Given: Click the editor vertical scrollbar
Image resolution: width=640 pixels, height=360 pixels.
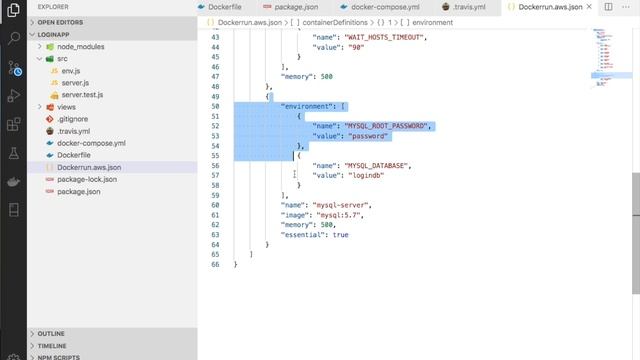Looking at the screenshot, I should pyautogui.click(x=636, y=233).
